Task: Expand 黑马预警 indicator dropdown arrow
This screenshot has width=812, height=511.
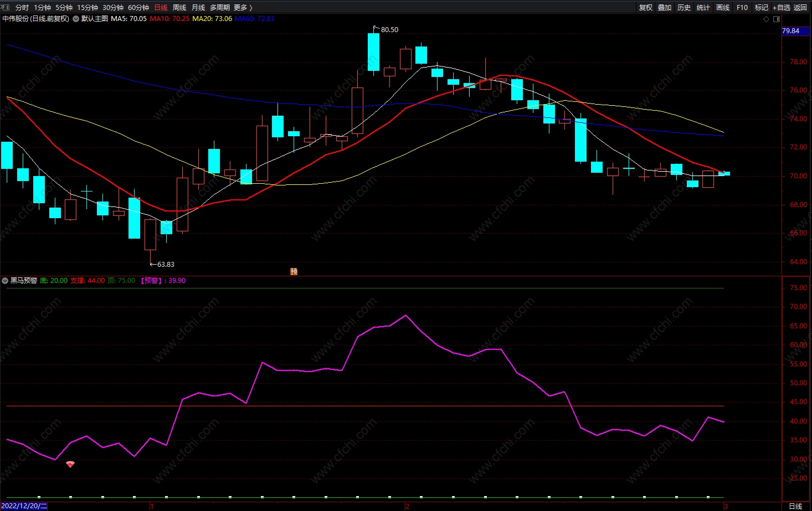Action: coord(5,281)
